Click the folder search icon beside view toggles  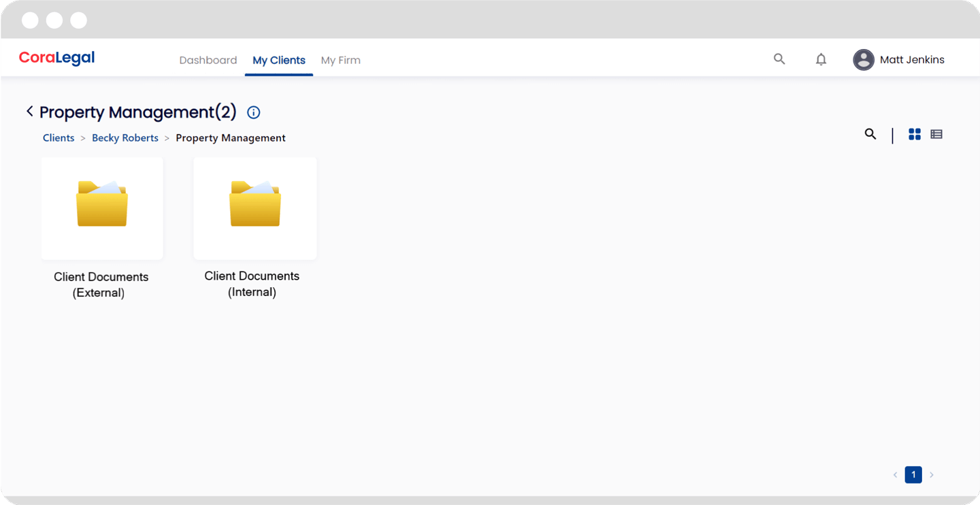pos(870,134)
